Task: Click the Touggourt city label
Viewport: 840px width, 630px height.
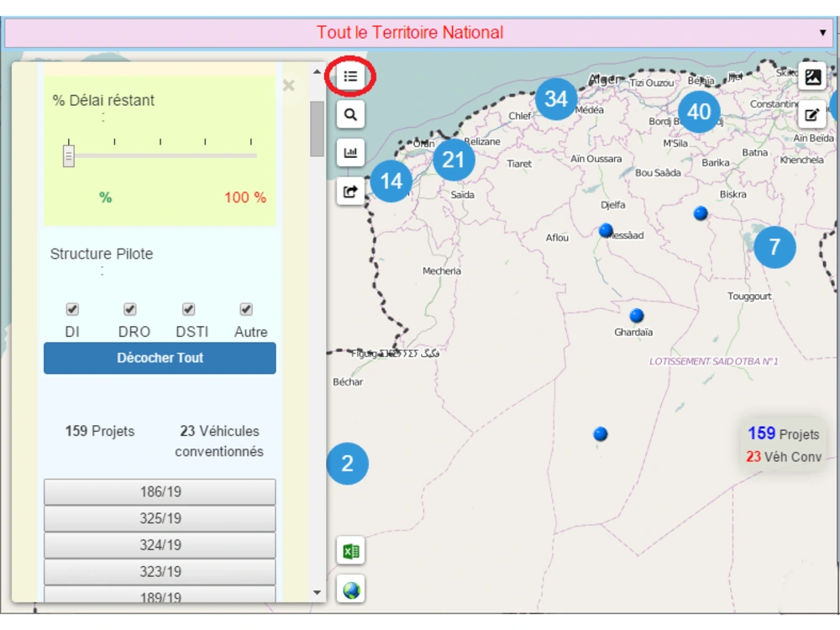Action: (749, 297)
